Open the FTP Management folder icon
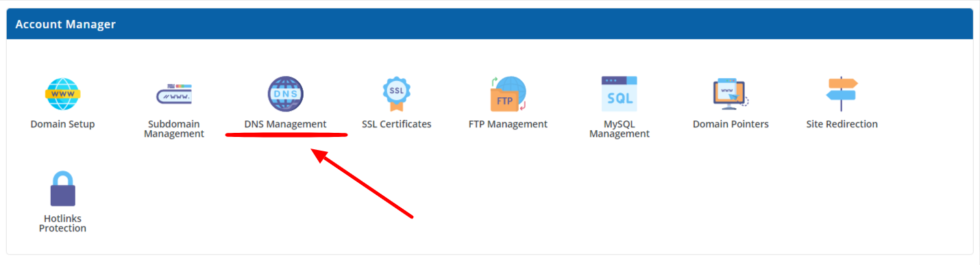Image resolution: width=980 pixels, height=265 pixels. (x=508, y=94)
